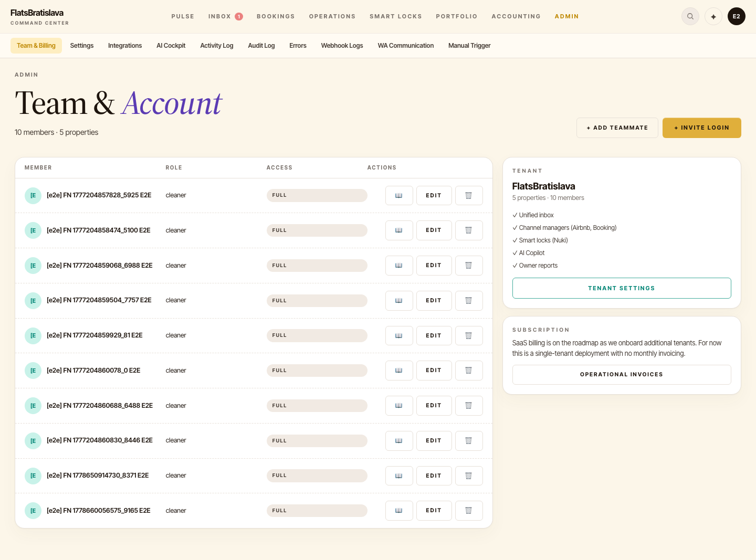
Task: Open Errors tab
Action: tap(298, 46)
